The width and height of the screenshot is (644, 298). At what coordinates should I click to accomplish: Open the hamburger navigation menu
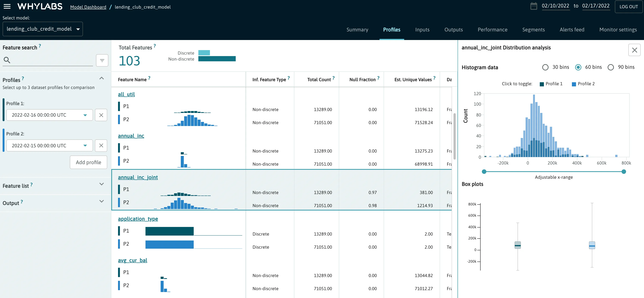coord(7,7)
